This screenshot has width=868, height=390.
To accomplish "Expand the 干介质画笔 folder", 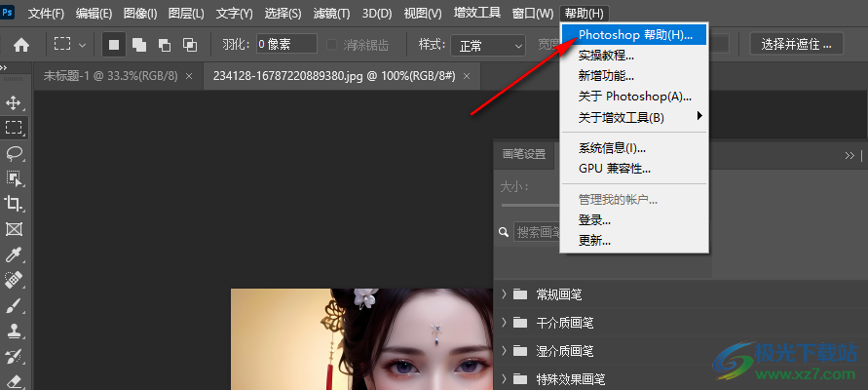I will pos(504,322).
